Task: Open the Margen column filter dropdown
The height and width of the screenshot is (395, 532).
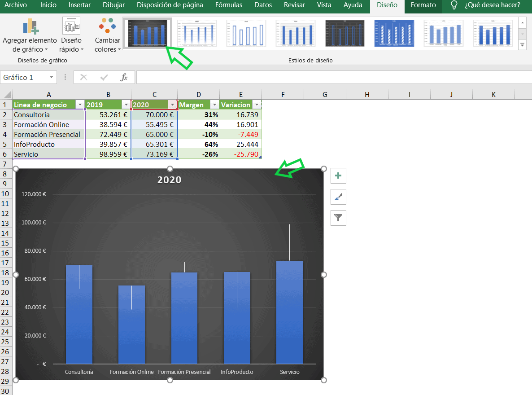Action: 214,105
